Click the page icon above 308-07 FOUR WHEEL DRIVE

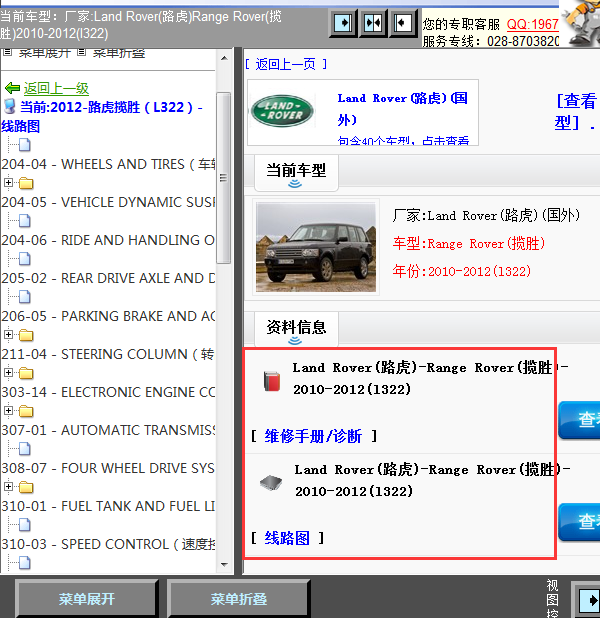(x=25, y=449)
